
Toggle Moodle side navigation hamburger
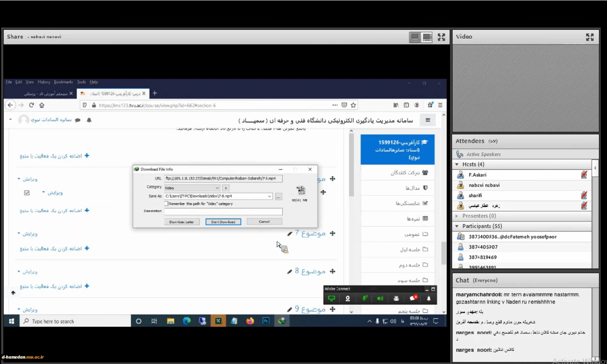pos(428,120)
